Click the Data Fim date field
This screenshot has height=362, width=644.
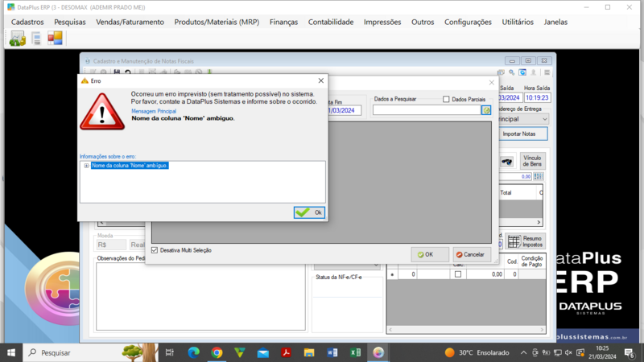coord(345,110)
